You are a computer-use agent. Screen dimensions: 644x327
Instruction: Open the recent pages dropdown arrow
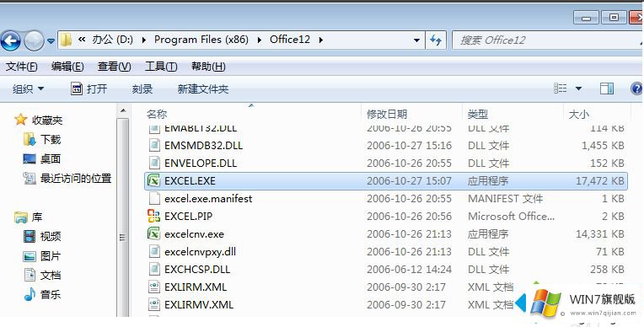point(51,41)
